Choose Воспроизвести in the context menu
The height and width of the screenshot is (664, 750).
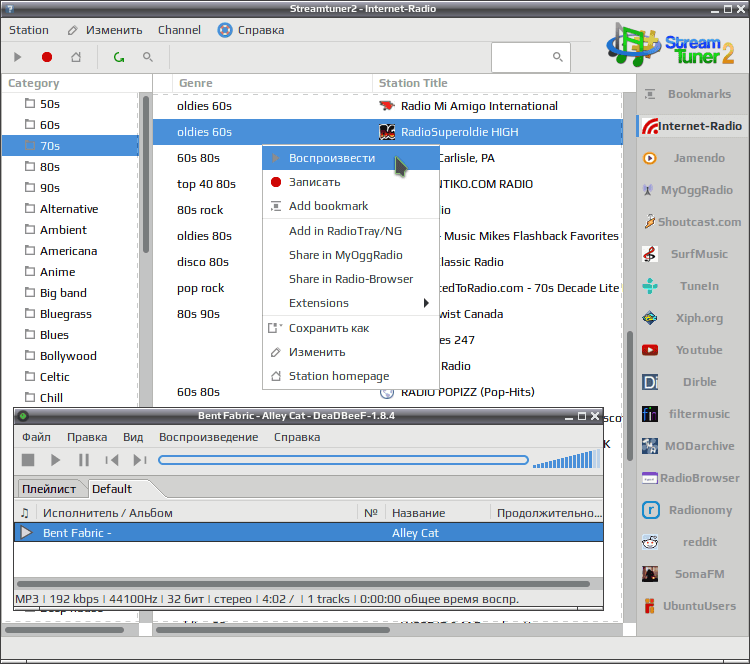coord(351,158)
